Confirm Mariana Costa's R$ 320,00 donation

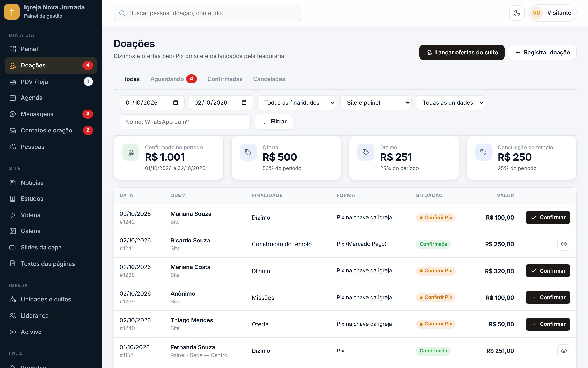(548, 271)
